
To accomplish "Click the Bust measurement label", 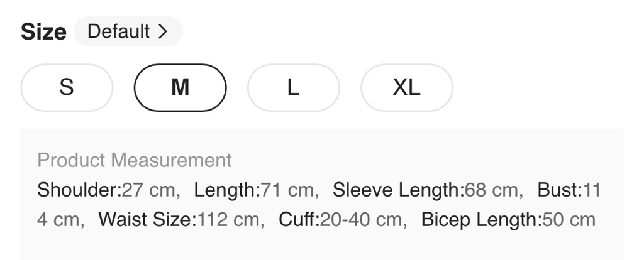I will pyautogui.click(x=559, y=190).
